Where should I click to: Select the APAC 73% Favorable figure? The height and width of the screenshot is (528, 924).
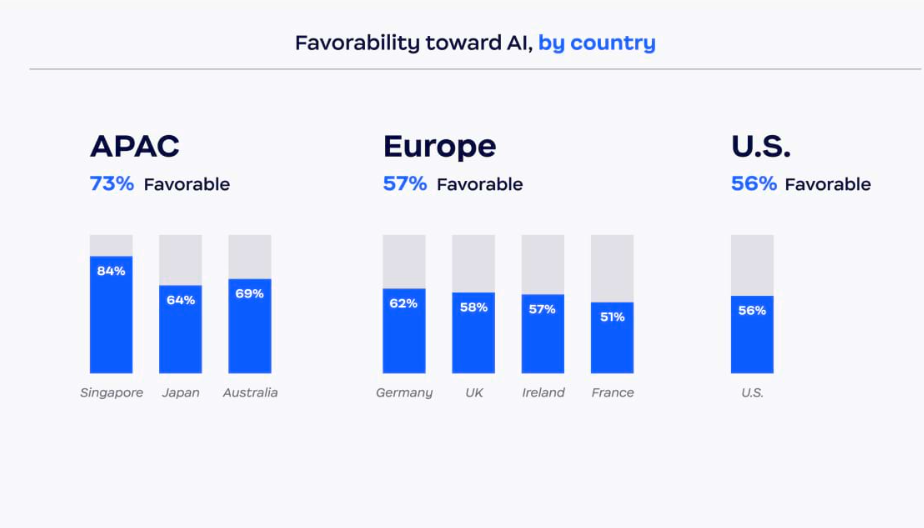[160, 184]
